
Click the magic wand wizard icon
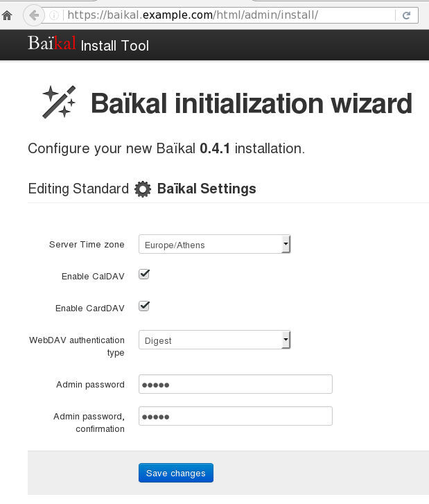(59, 103)
